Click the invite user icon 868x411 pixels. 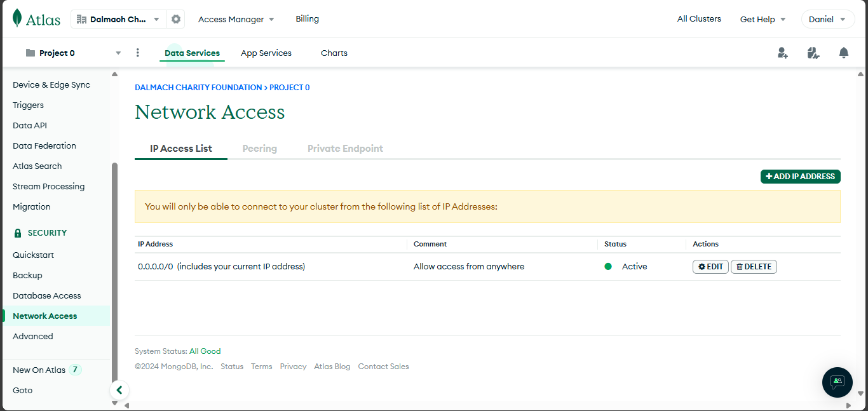[783, 53]
